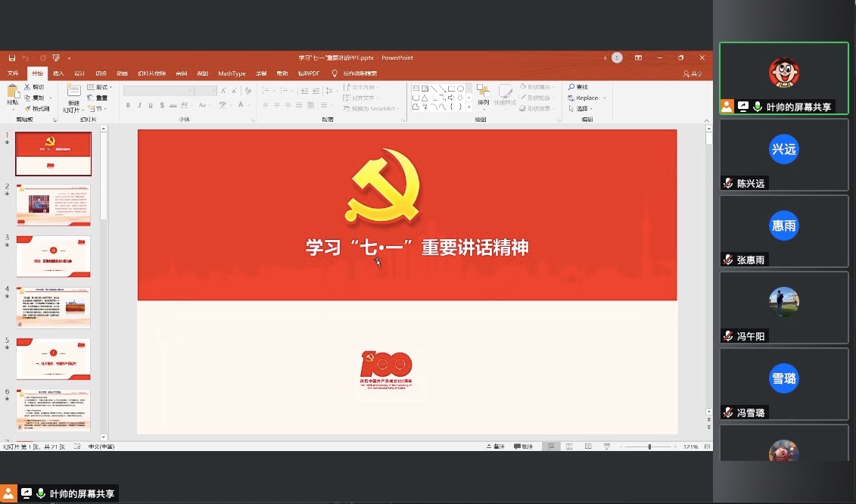Screen dimensions: 856x504
Task: Open the Section (节) dropdown
Action: 98,109
